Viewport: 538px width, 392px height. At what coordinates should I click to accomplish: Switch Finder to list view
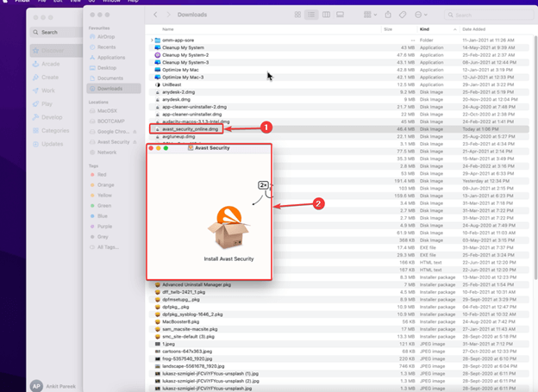tap(311, 15)
